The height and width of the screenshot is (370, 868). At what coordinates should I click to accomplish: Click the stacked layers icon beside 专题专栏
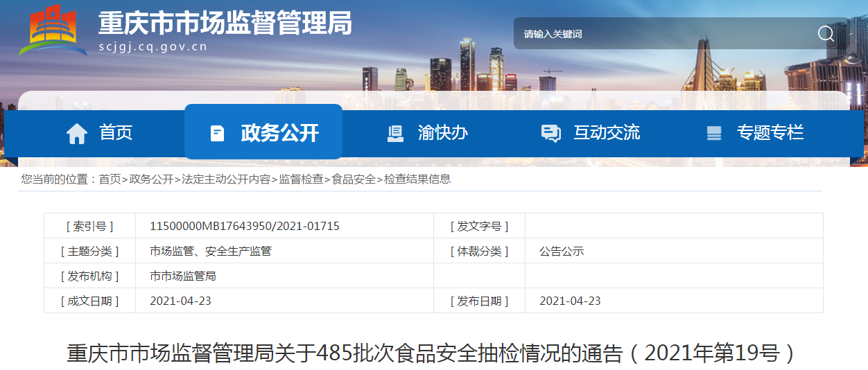click(714, 134)
